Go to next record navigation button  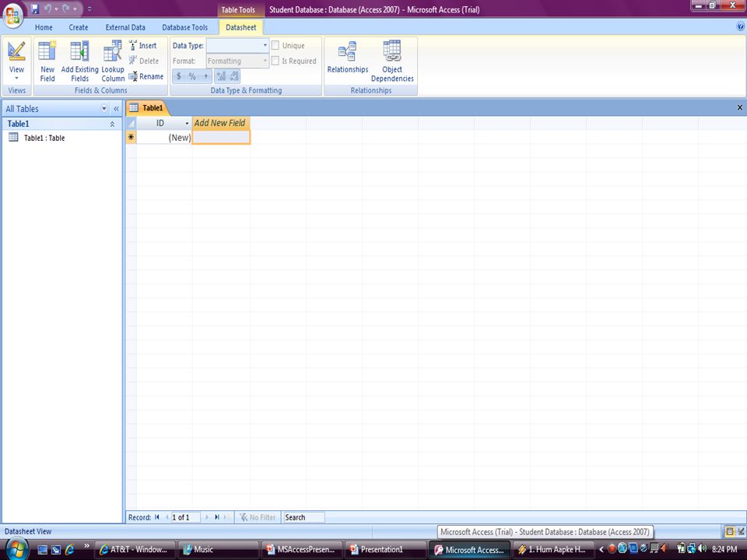point(207,517)
